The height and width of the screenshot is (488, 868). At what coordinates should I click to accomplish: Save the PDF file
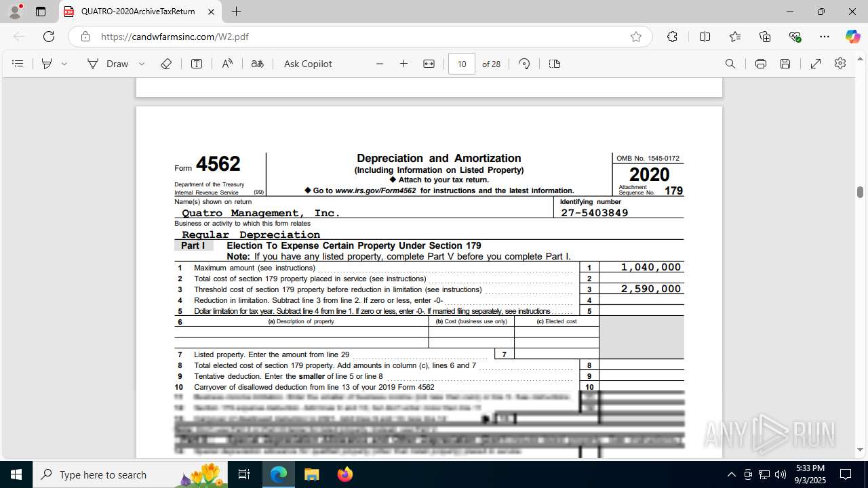tap(785, 64)
